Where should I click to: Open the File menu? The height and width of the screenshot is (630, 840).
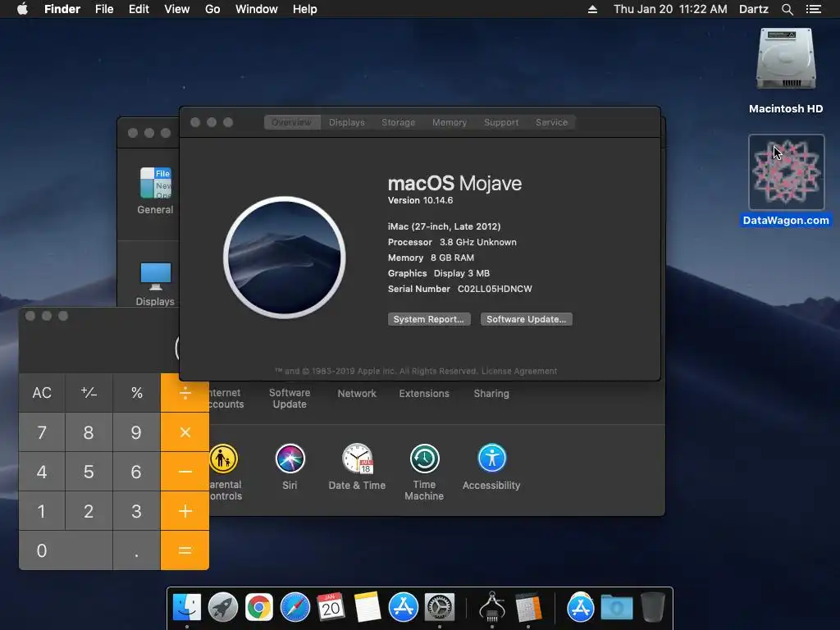(x=104, y=9)
